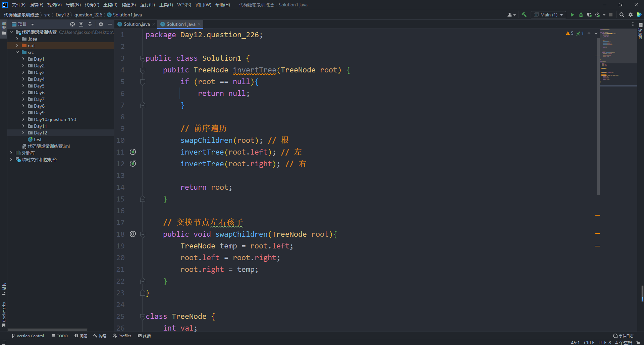
Task: Open the 重构(R) Refactor menu
Action: [110, 5]
